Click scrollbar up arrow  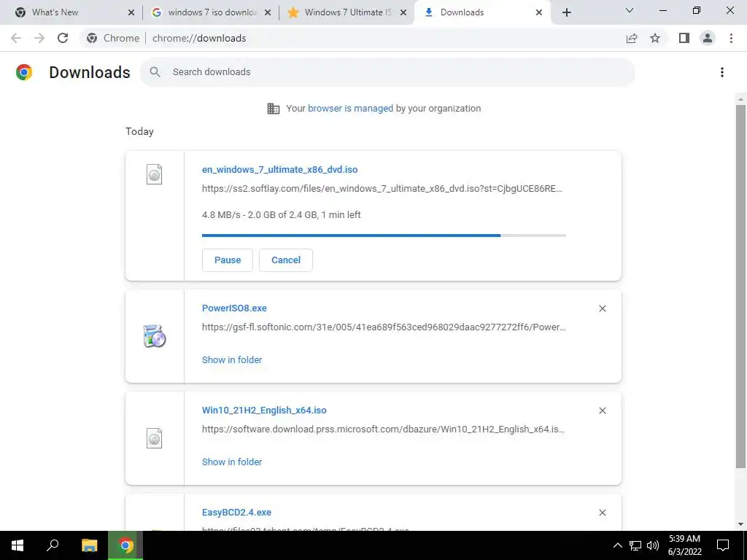click(x=740, y=99)
